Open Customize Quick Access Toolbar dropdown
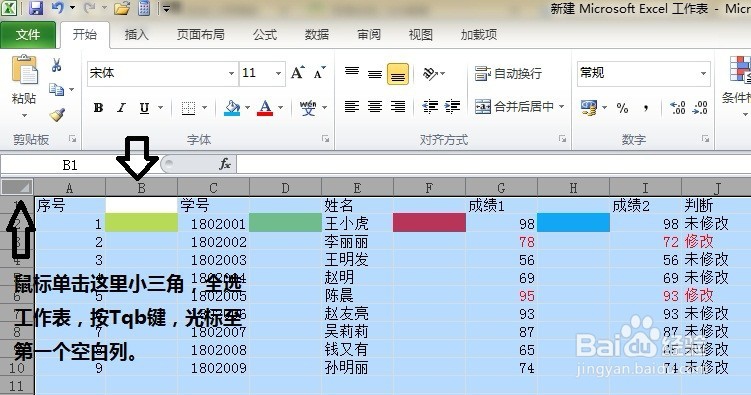 167,8
